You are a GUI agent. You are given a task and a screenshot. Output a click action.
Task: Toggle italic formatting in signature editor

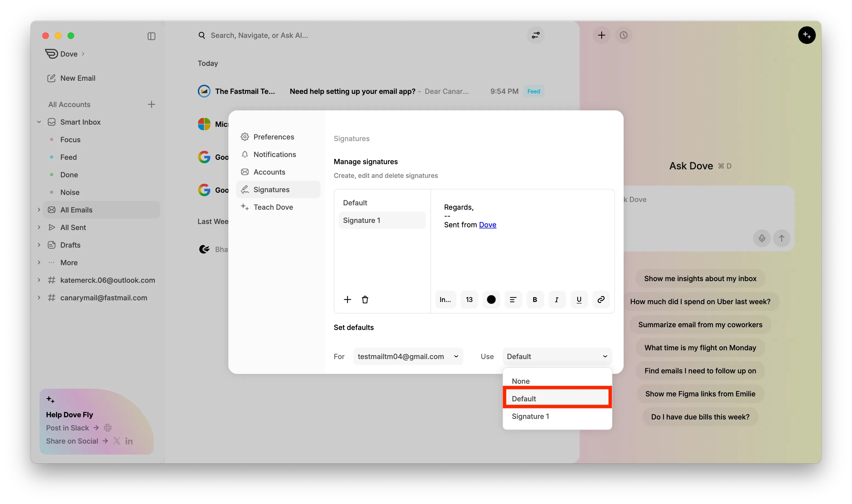point(557,299)
